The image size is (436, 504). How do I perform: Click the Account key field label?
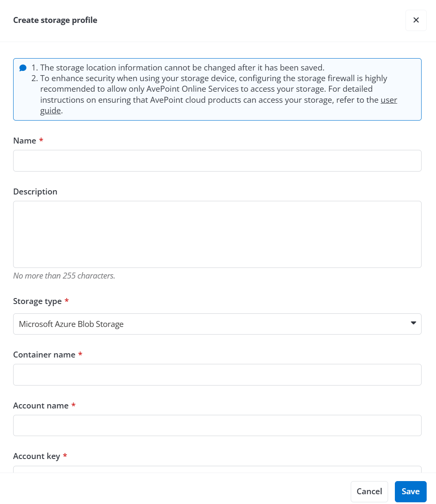pyautogui.click(x=37, y=456)
